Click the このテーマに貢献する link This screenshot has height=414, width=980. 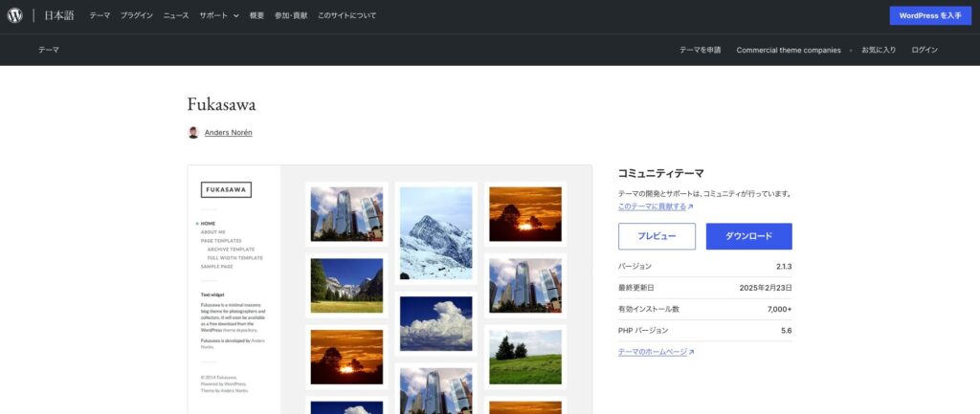655,207
